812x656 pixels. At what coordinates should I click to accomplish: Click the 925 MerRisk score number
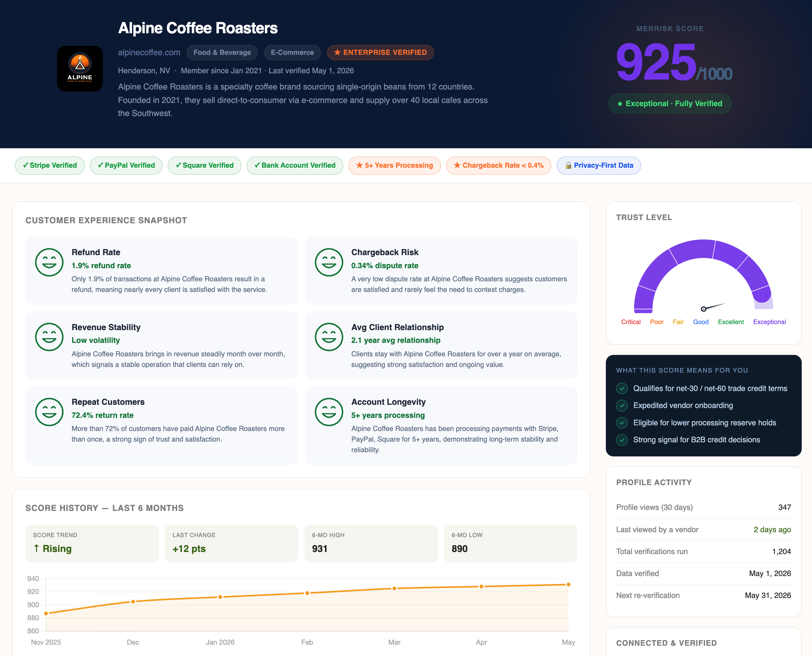click(x=656, y=62)
